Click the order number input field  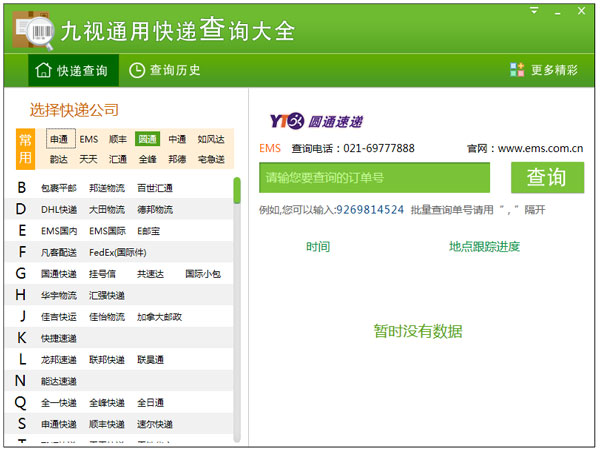tap(374, 178)
